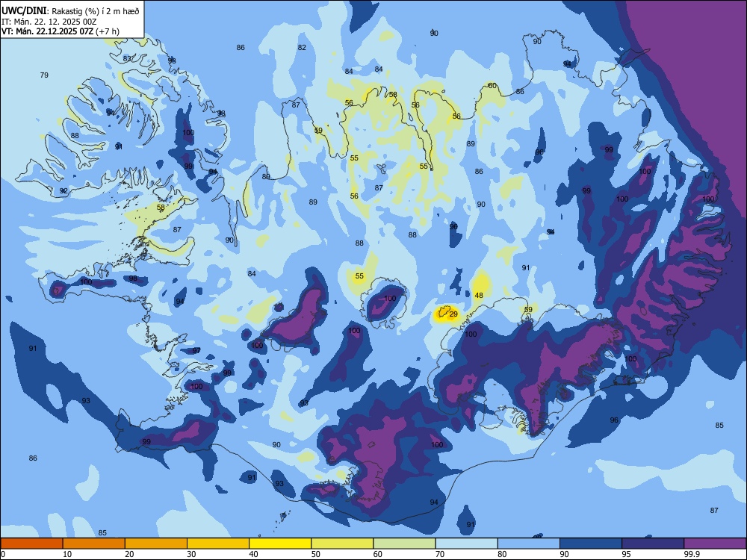Screen dimensions: 747x560
Task: Select the 82 value on map
Action: pos(302,47)
